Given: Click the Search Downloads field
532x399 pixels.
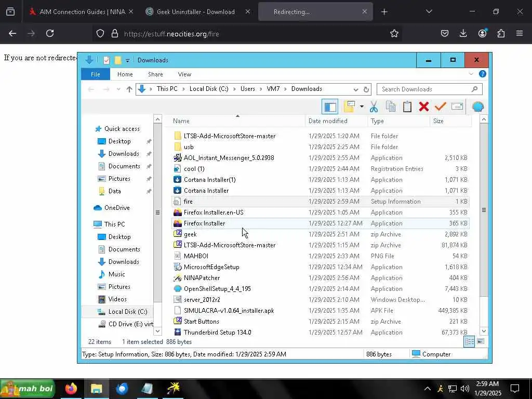Looking at the screenshot, I should click(429, 89).
